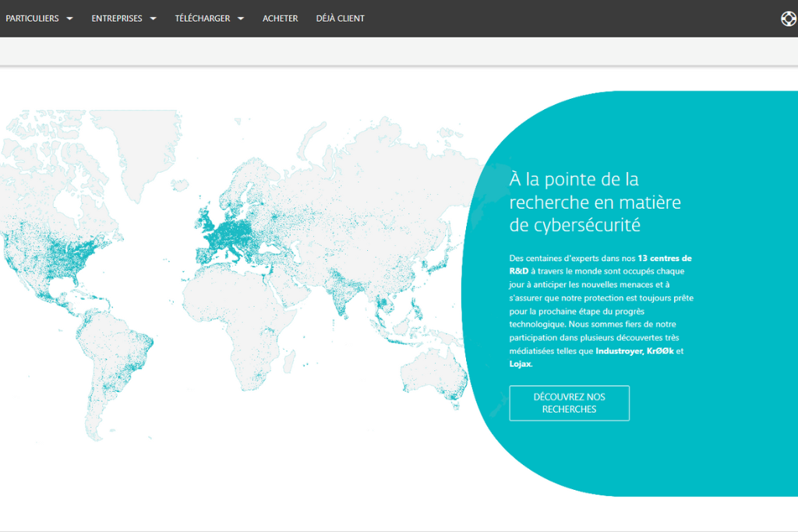Image resolution: width=798 pixels, height=532 pixels.
Task: Expand the arrow beside ENTREPRISES
Action: [154, 19]
